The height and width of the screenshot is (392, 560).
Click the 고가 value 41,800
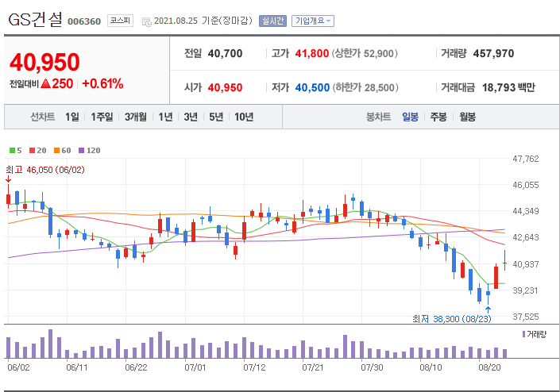point(312,53)
